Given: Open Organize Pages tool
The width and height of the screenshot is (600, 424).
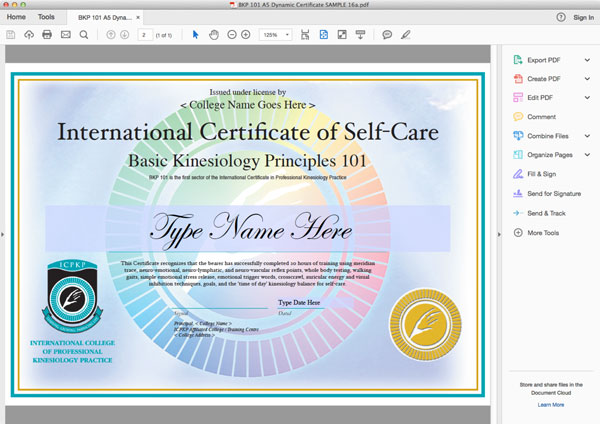Looking at the screenshot, I should point(549,155).
